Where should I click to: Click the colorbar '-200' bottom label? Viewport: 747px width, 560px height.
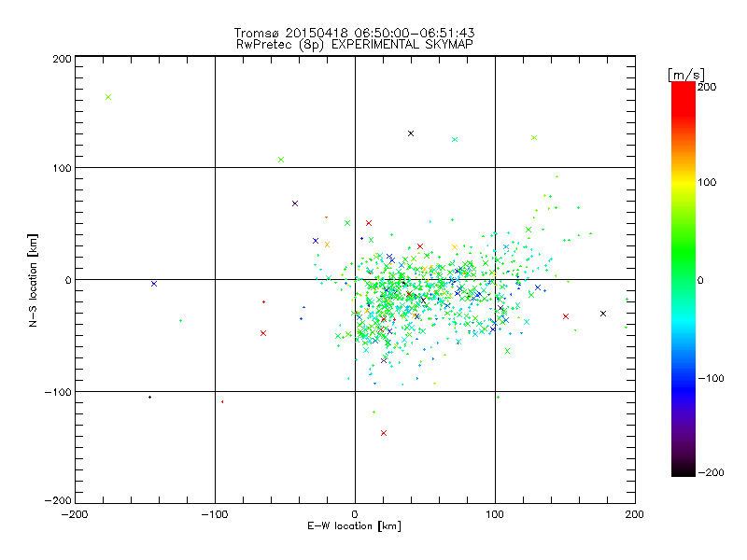tap(712, 472)
